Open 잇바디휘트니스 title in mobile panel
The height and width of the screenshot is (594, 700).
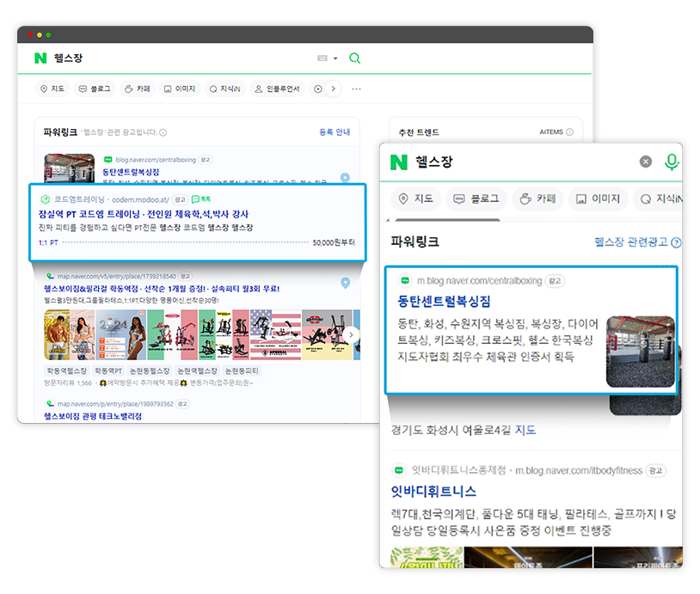tap(433, 492)
